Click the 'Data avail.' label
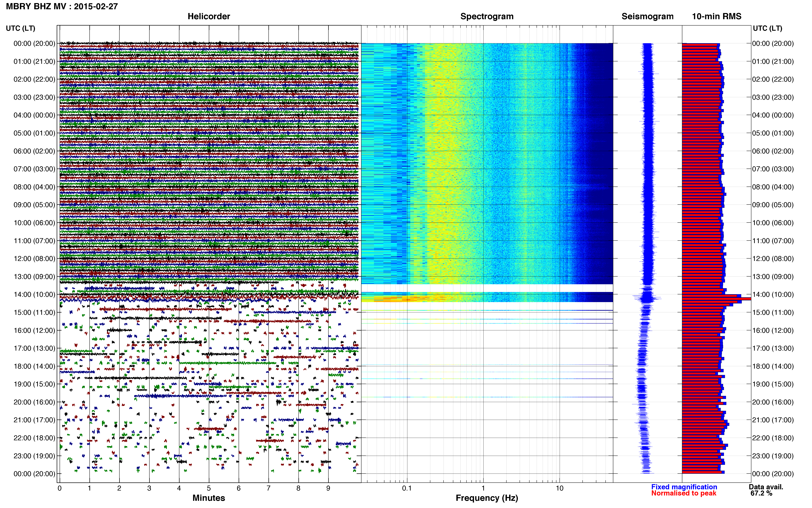Screen dimensions: 812x508 coord(766,487)
